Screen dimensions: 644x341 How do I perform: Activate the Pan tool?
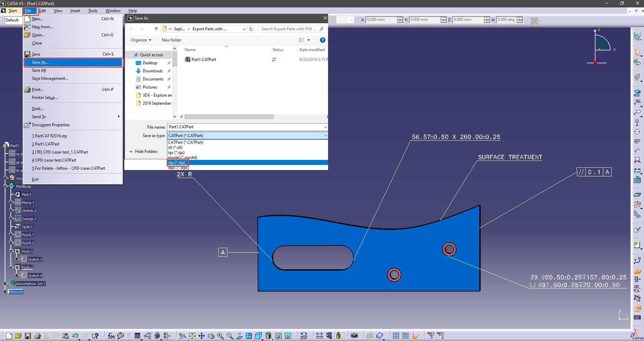click(201, 335)
